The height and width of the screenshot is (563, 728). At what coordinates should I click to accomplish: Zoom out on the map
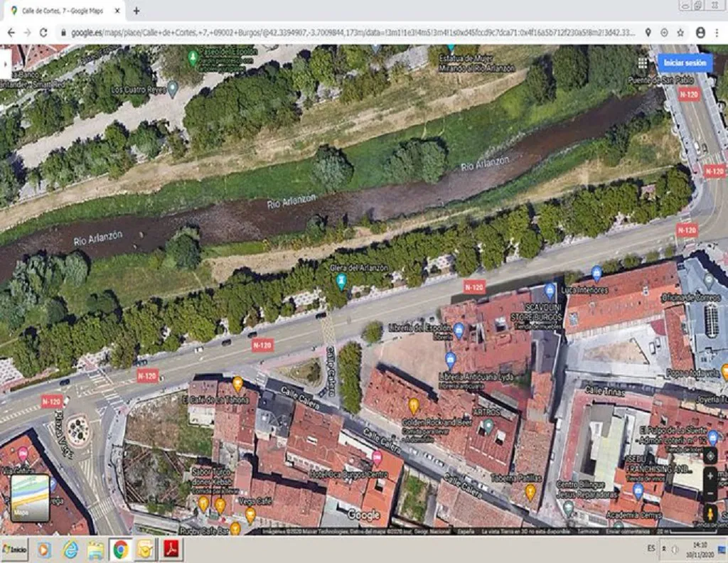(x=710, y=493)
